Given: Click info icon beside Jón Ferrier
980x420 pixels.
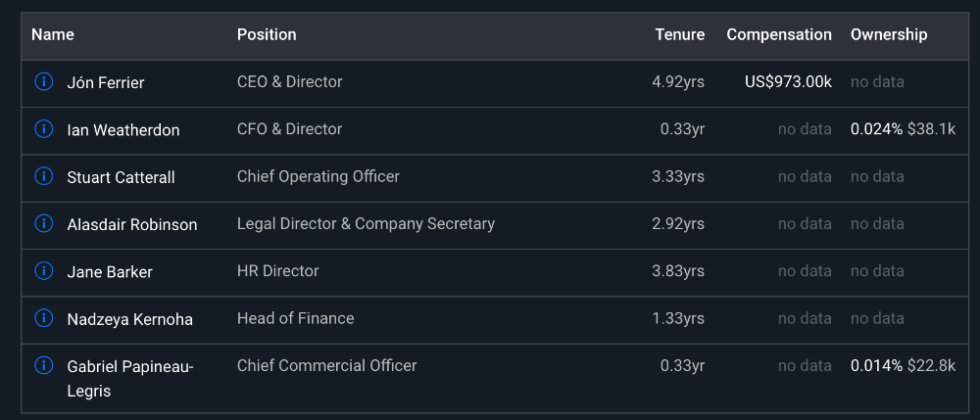Looking at the screenshot, I should tap(43, 82).
